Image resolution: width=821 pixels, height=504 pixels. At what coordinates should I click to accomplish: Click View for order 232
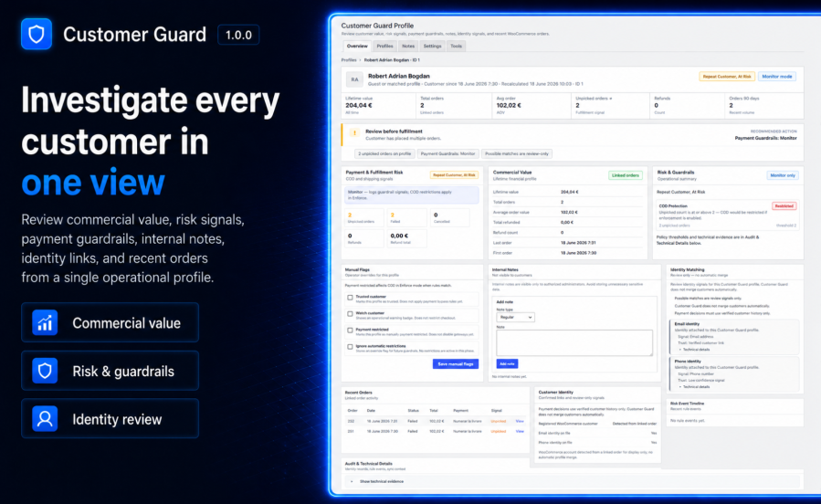tap(520, 421)
